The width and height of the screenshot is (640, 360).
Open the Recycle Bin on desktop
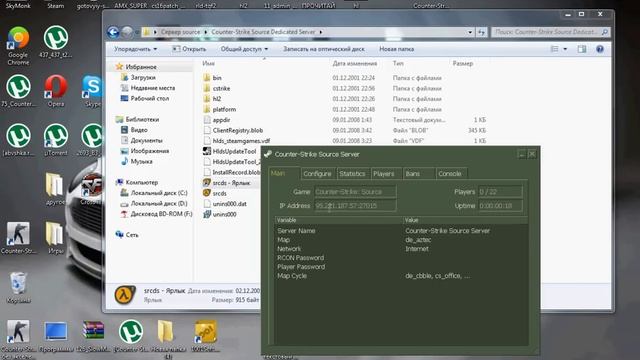18,288
